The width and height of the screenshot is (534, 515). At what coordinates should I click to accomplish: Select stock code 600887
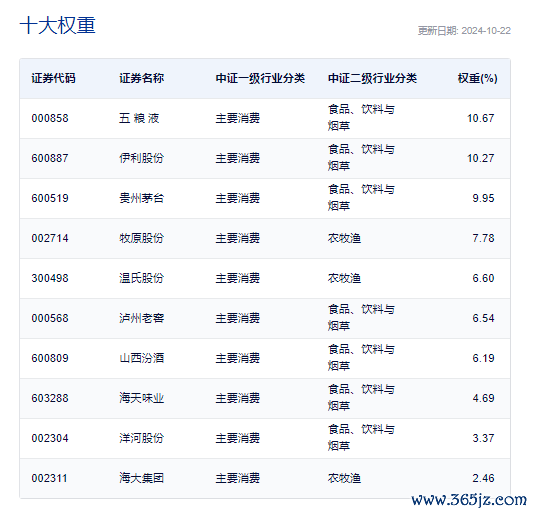[50, 158]
